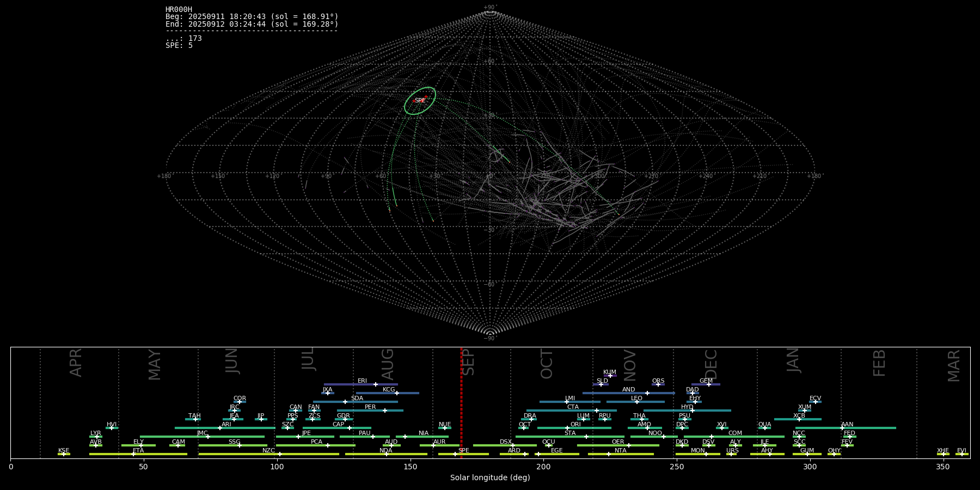Select the PER shower bar
980x490 pixels.
(370, 411)
